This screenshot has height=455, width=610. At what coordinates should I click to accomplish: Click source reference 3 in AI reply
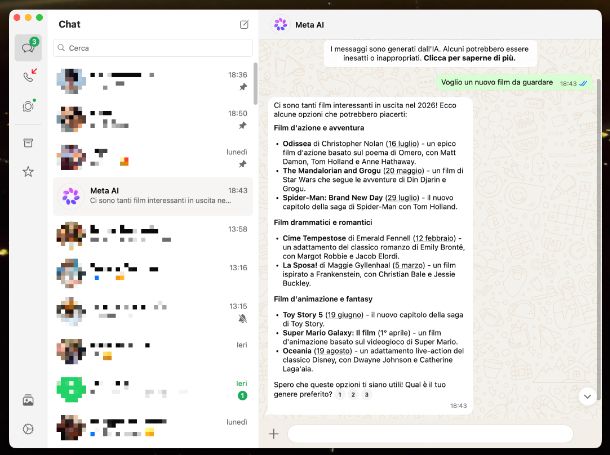366,395
